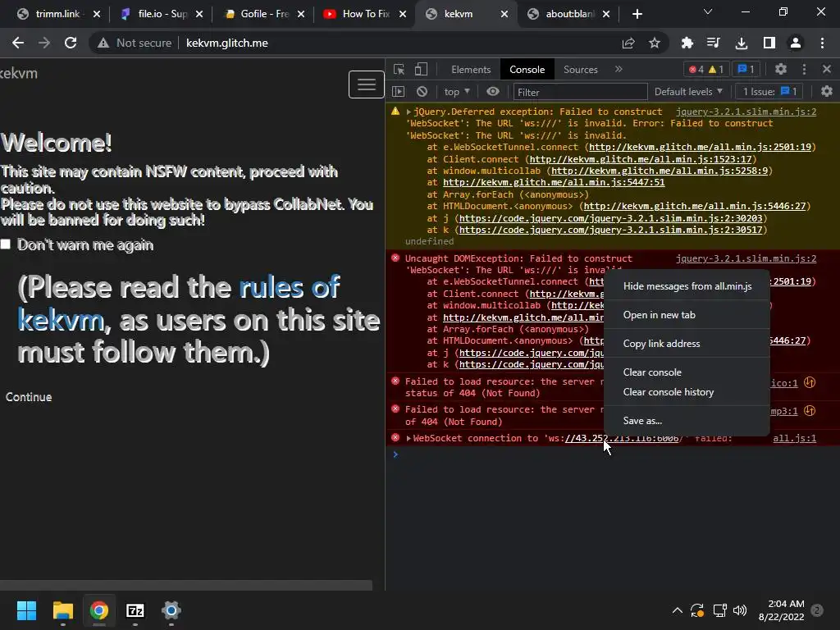Select Hide messages from all.min.js

pos(687,286)
